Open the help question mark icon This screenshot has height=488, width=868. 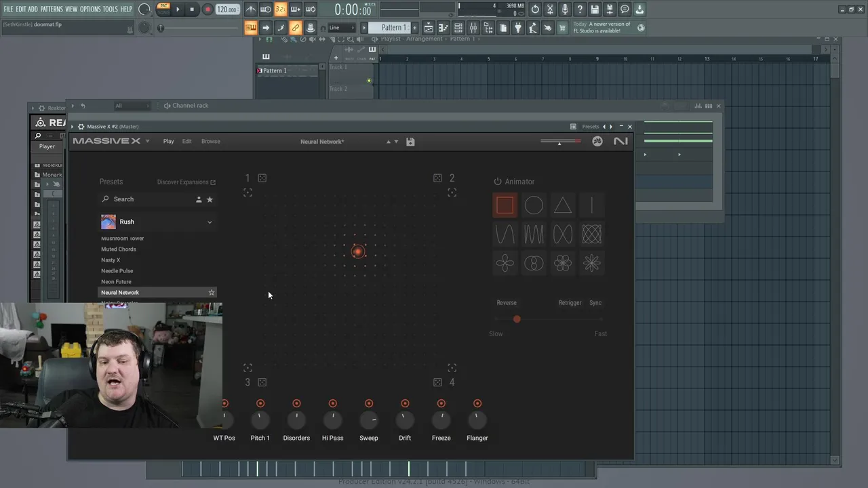[580, 9]
